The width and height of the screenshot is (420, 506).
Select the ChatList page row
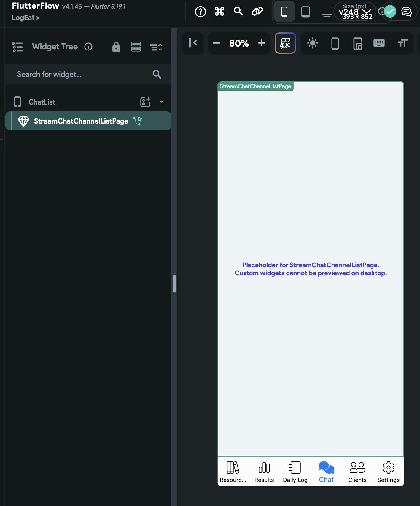pos(88,102)
